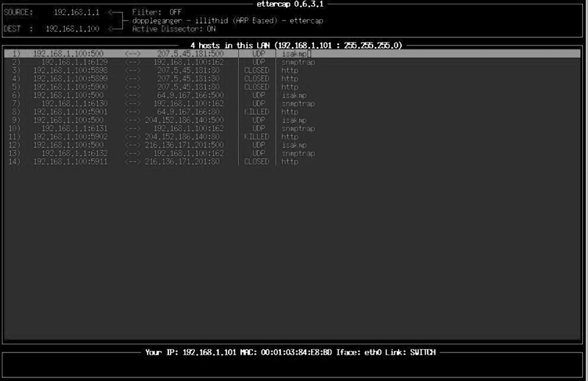
Task: Select source address 192.168.1.100:5899
Action: [x=71, y=79]
